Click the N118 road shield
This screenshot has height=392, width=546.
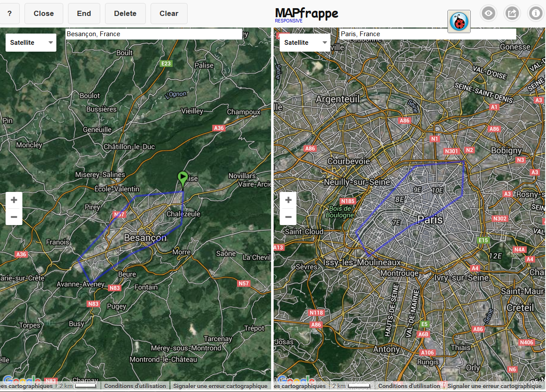coord(316,313)
